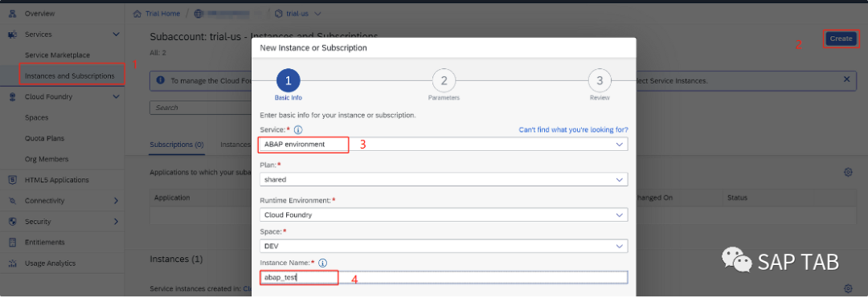Dismiss the information banner with X
This screenshot has width=868, height=298.
click(846, 79)
